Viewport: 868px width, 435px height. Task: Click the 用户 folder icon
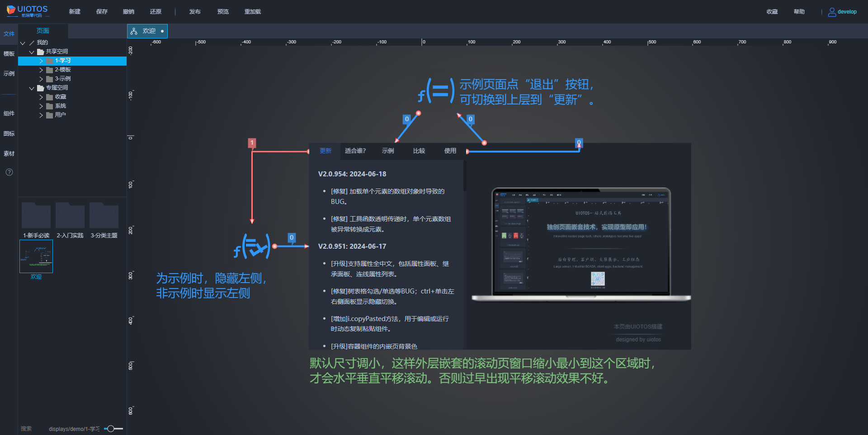tap(50, 115)
